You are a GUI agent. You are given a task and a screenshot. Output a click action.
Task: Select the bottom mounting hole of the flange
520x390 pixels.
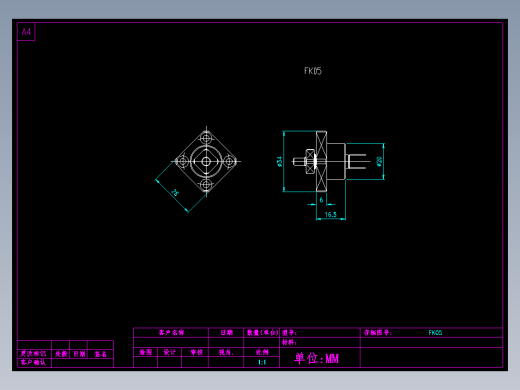206,184
